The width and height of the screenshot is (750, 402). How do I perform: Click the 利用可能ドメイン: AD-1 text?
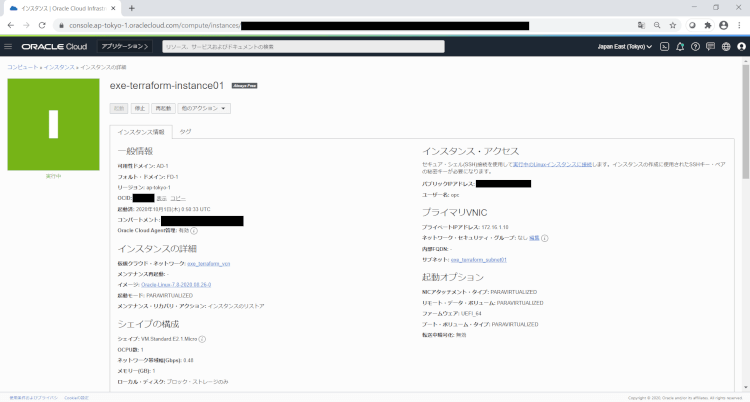[143, 166]
